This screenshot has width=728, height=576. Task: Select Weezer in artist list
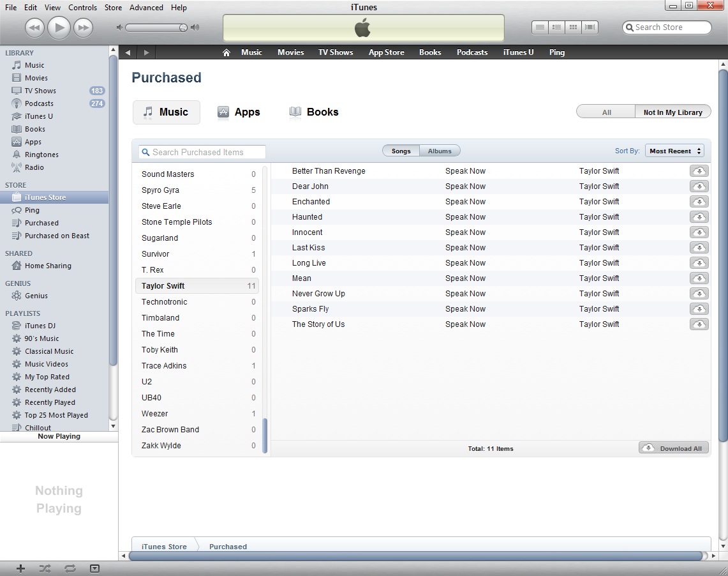[x=198, y=413]
